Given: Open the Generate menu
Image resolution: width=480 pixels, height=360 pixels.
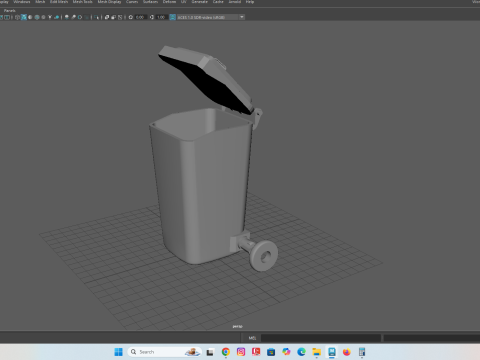Looking at the screenshot, I should 200,2.
